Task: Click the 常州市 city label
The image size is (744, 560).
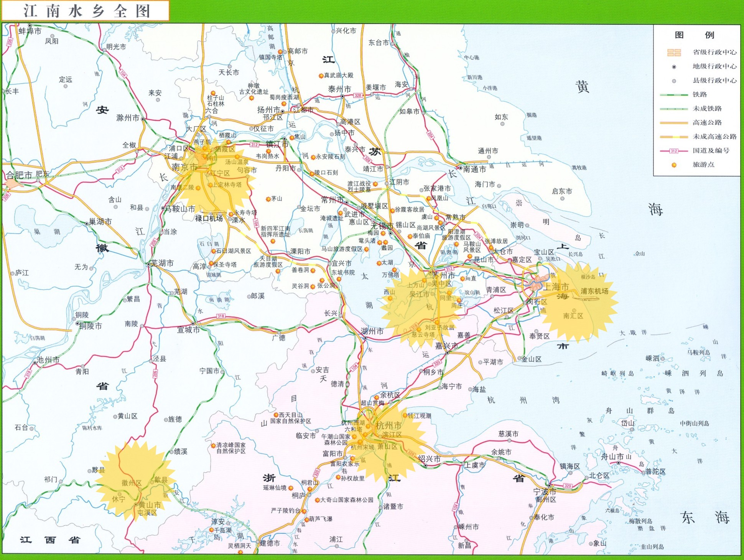Action: pos(332,200)
